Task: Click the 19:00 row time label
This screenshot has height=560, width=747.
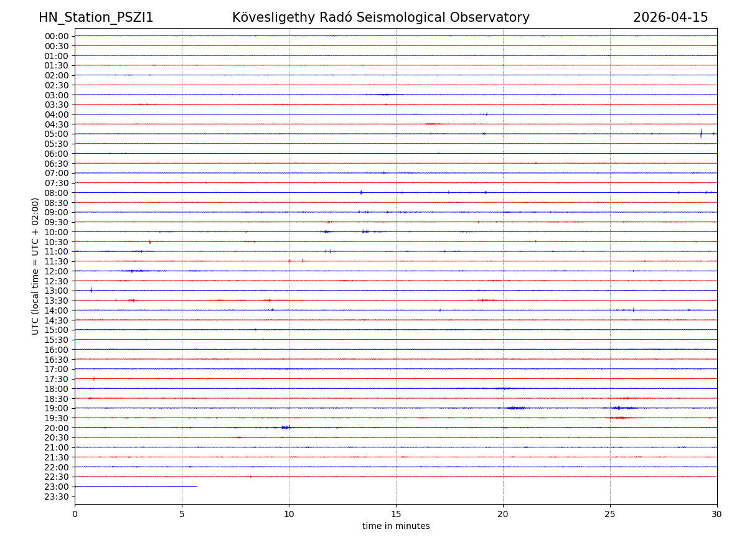Action: click(57, 408)
